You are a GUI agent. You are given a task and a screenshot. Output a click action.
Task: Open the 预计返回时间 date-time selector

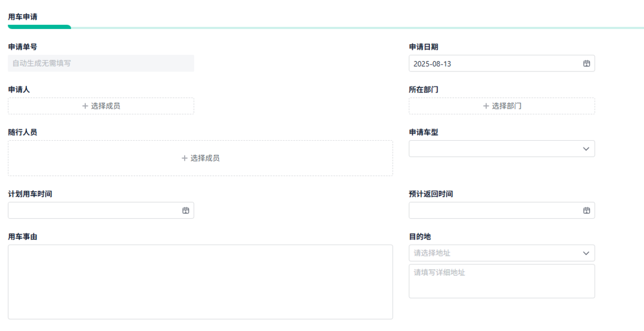(502, 210)
